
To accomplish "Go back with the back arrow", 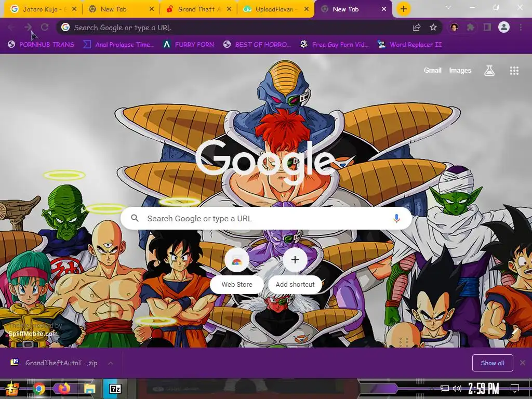I will (11, 28).
